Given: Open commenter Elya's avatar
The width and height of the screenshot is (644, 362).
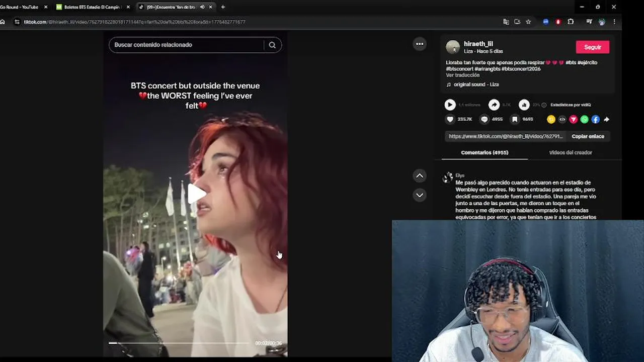Looking at the screenshot, I should click(x=448, y=177).
